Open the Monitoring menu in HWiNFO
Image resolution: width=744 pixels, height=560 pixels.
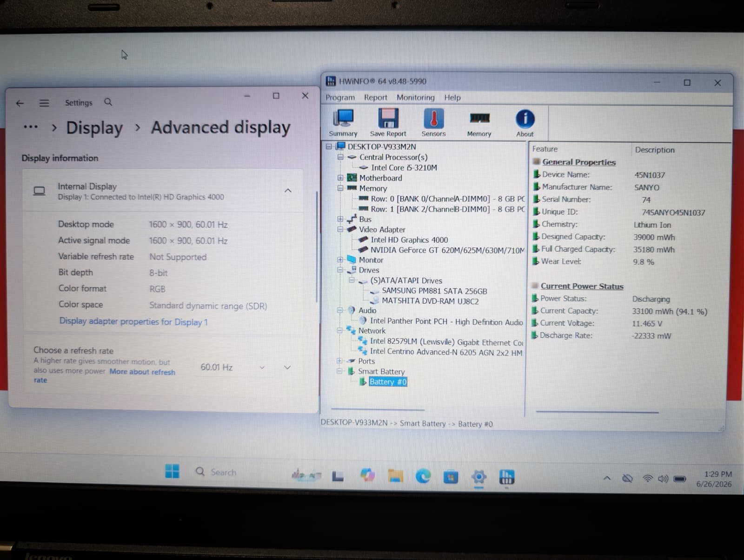pyautogui.click(x=416, y=98)
